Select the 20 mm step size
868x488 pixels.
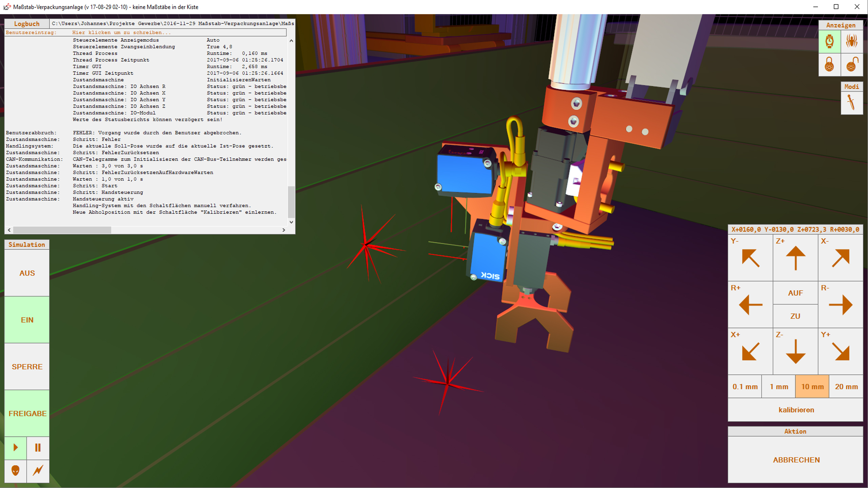click(846, 387)
